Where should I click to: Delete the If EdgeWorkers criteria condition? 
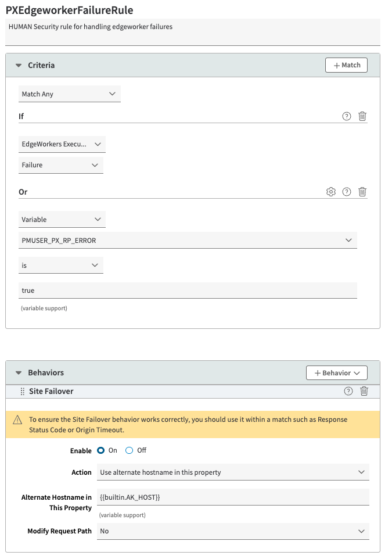click(x=362, y=116)
